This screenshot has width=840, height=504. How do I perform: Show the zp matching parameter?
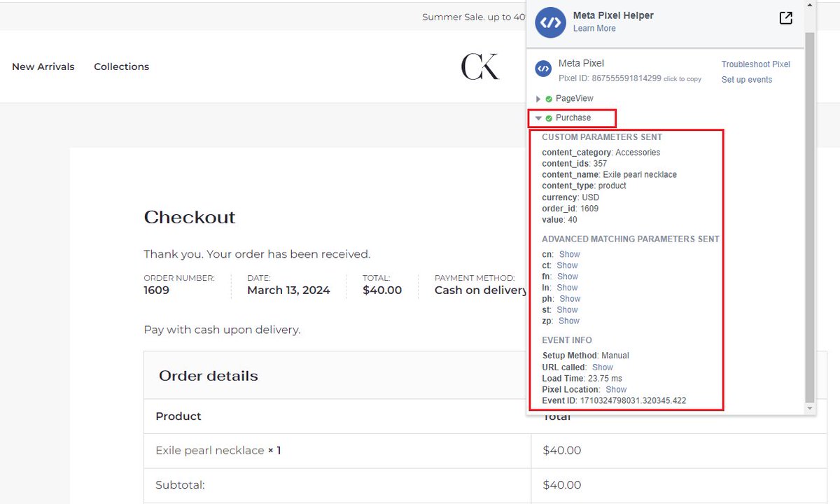[x=569, y=321]
